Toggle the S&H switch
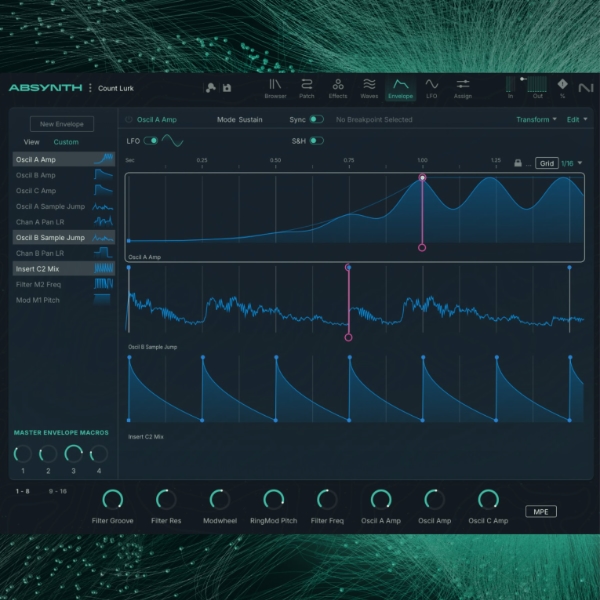The width and height of the screenshot is (600, 600). click(316, 141)
